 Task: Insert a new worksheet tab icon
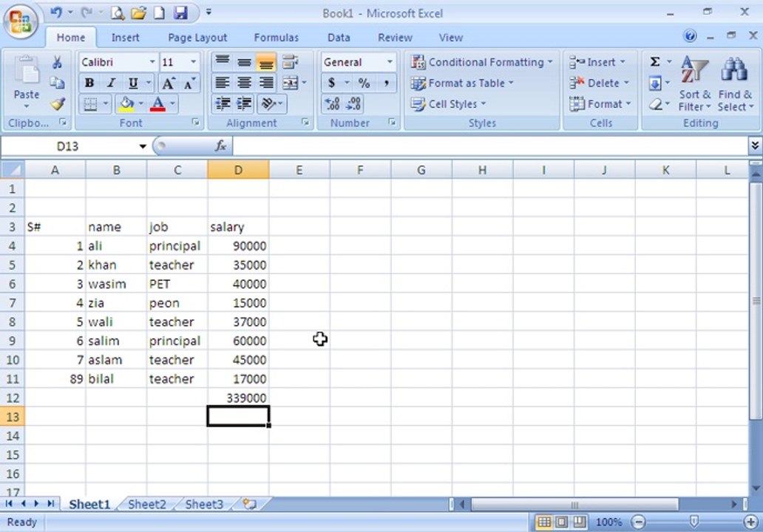point(249,504)
